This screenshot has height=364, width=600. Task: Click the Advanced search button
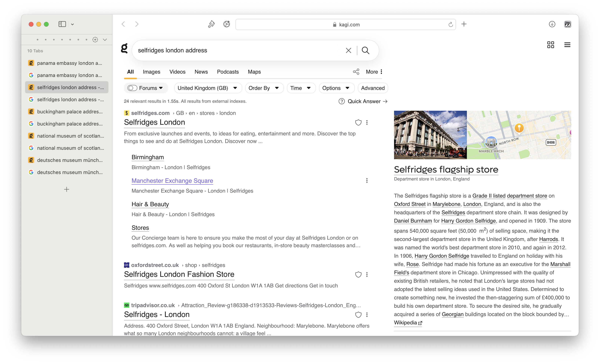click(x=373, y=88)
